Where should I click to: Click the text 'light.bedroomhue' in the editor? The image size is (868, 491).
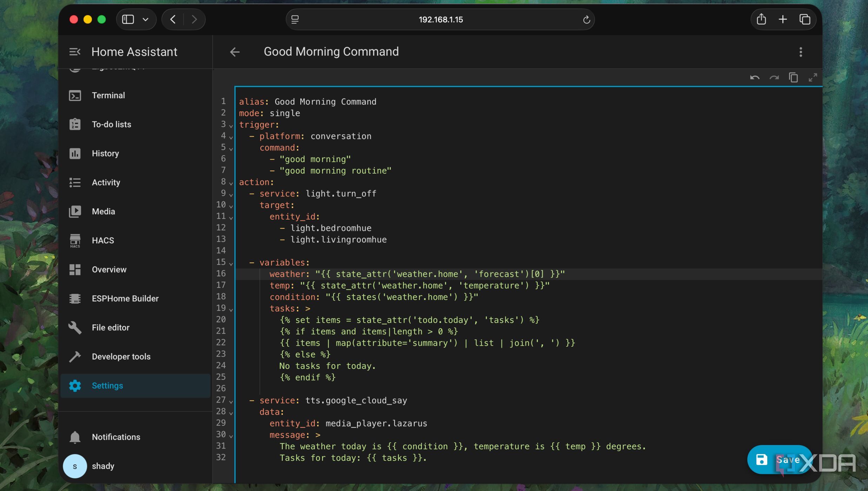[x=330, y=228]
